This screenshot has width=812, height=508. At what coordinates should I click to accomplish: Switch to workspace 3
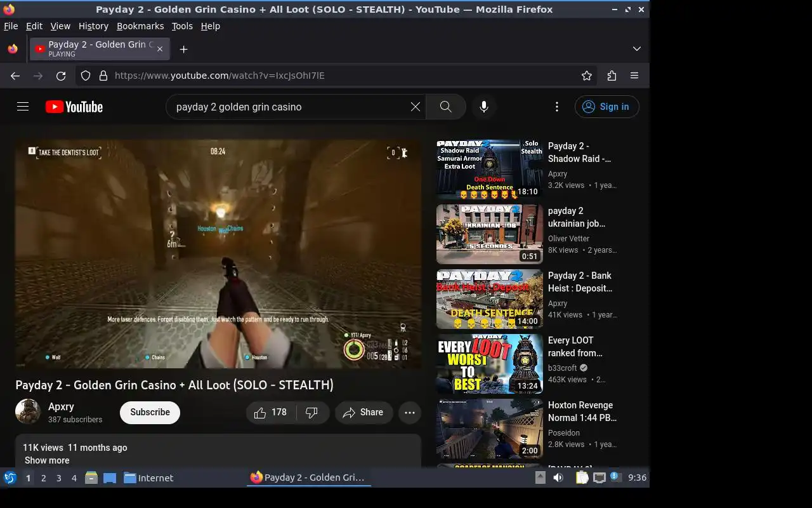tap(58, 478)
